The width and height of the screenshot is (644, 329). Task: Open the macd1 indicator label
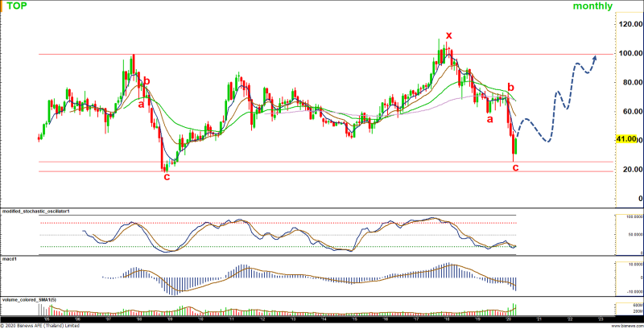tap(9, 260)
